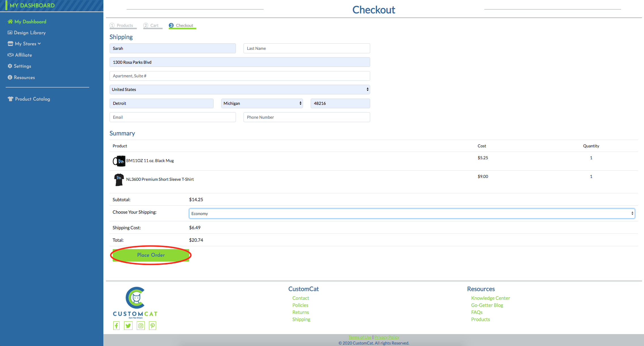Image resolution: width=644 pixels, height=346 pixels.
Task: Click the Settings gear icon
Action: click(x=10, y=66)
